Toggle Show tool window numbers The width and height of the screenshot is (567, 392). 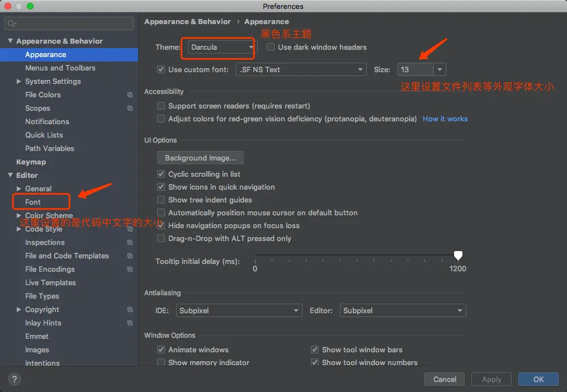pyautogui.click(x=315, y=362)
